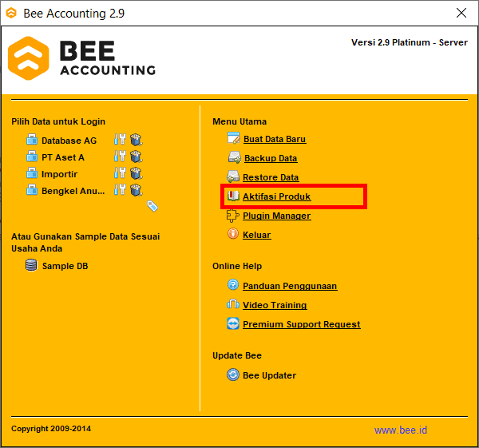
Task: Open the Aktifasi Produk link
Action: tap(277, 196)
